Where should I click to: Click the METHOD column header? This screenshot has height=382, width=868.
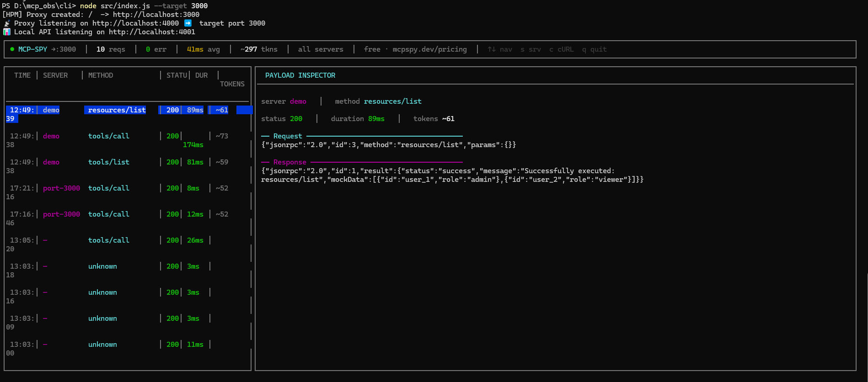coord(101,75)
